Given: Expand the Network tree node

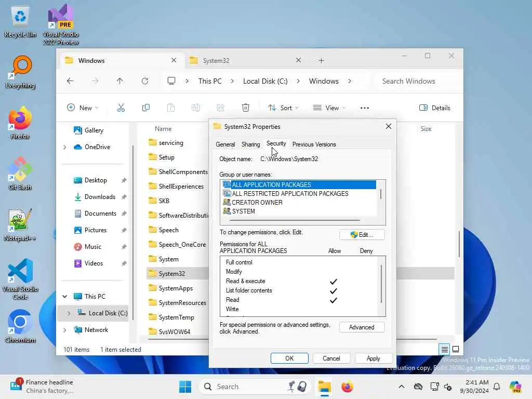Looking at the screenshot, I should coord(64,330).
